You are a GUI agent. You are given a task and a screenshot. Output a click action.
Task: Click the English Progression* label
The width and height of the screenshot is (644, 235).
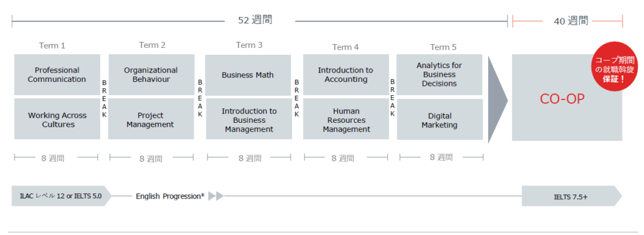coord(170,197)
